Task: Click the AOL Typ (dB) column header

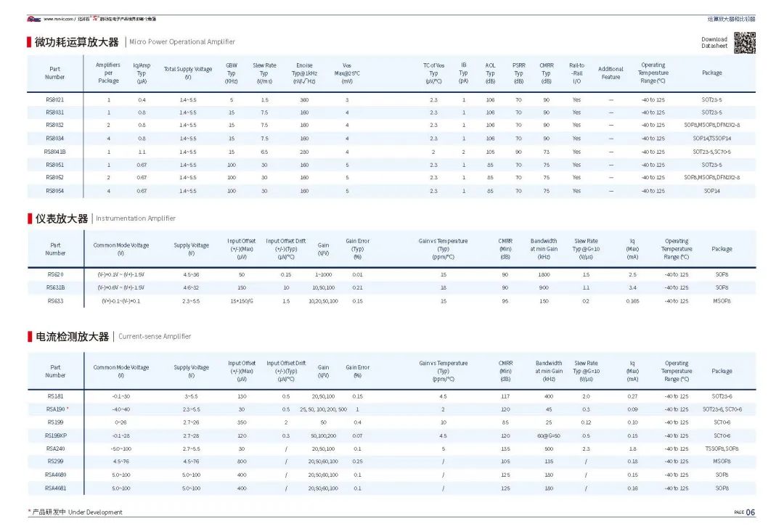Action: (490, 73)
